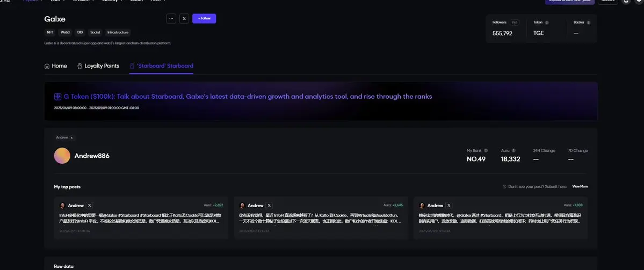Open the X icon on the +2,652 Aura post
Viewport: 644px width, 270px height.
[x=90, y=206]
